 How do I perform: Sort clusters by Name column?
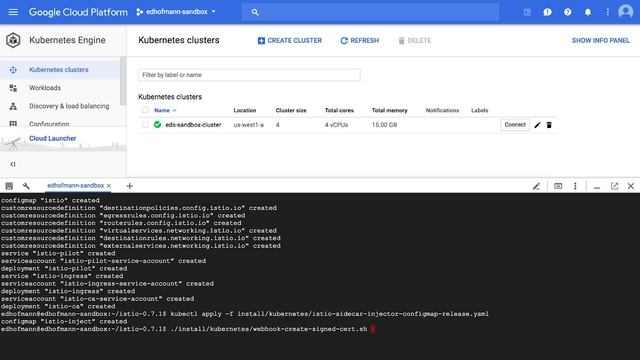tap(165, 110)
